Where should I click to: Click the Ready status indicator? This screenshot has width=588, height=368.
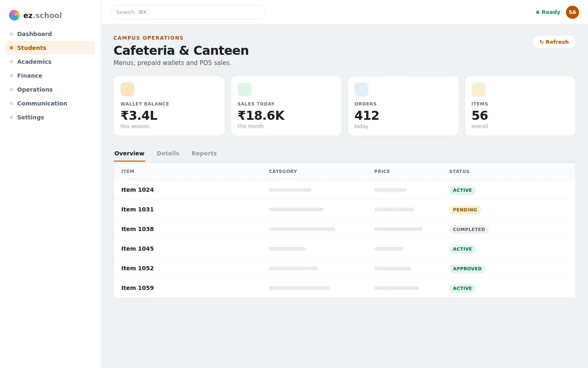pos(548,12)
